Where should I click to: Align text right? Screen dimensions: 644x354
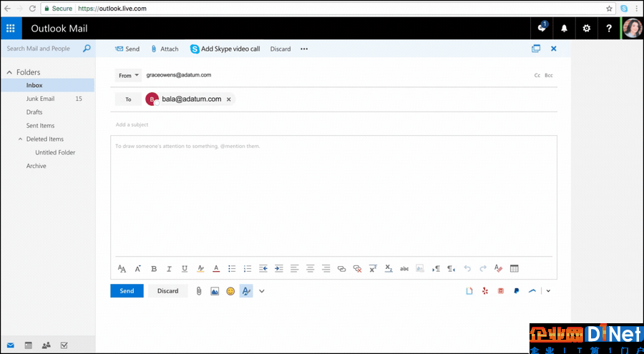[326, 269]
